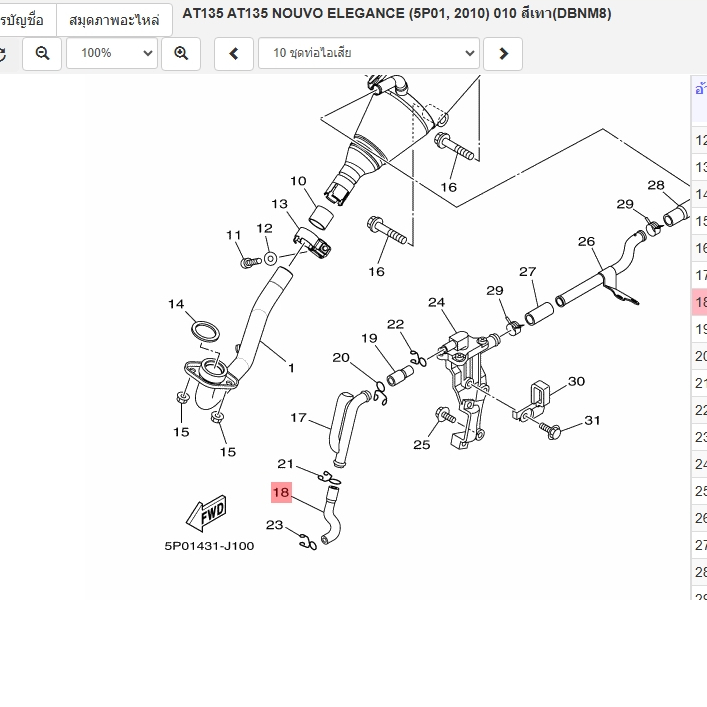The height and width of the screenshot is (707, 707).
Task: Select highlighted row 18 in parts table
Action: pos(700,301)
